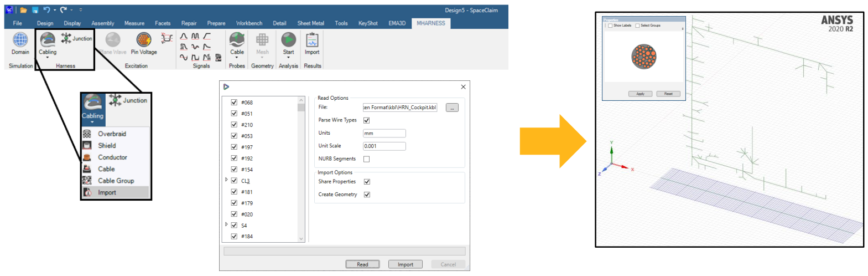868x276 pixels.
Task: Click the Domain simulation globe icon
Action: [x=20, y=40]
